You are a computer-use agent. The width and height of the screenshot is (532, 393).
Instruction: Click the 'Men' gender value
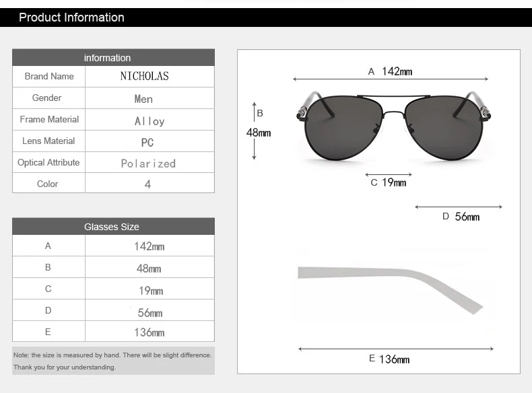tap(143, 99)
